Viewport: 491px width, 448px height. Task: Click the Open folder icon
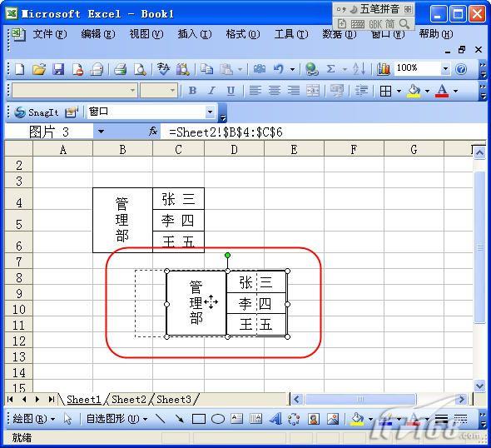pyautogui.click(x=39, y=69)
